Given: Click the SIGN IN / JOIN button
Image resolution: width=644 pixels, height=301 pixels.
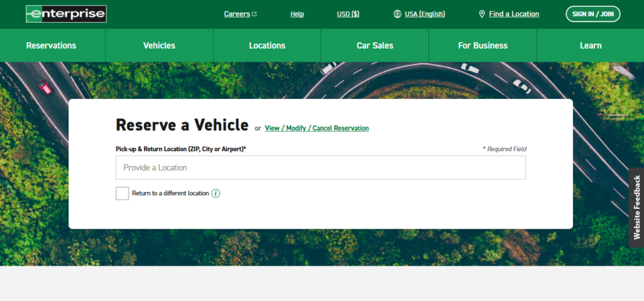Looking at the screenshot, I should click(x=593, y=14).
